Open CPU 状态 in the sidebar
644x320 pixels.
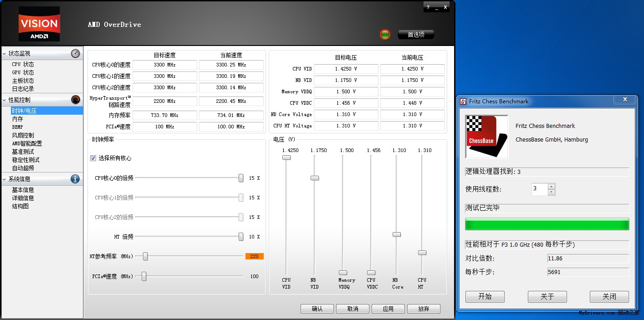(23, 64)
